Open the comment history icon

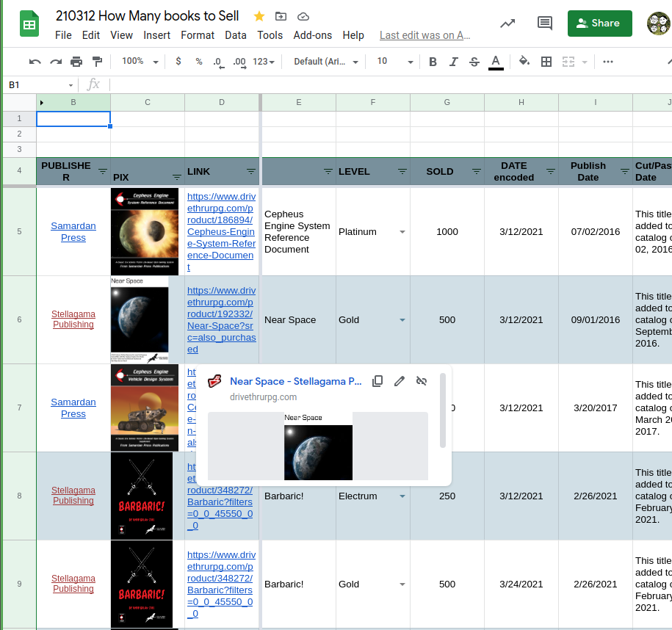[x=545, y=23]
